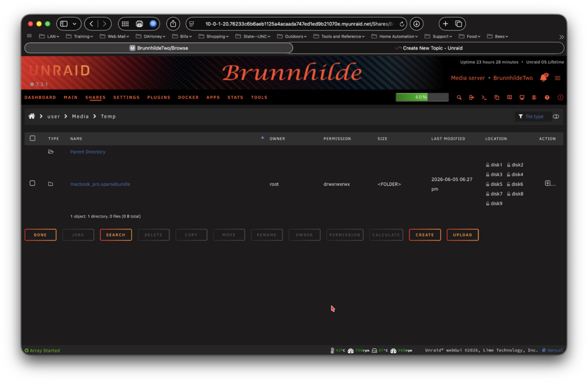This screenshot has height=383, width=588.
Task: Click the Safari share icon
Action: click(x=173, y=24)
